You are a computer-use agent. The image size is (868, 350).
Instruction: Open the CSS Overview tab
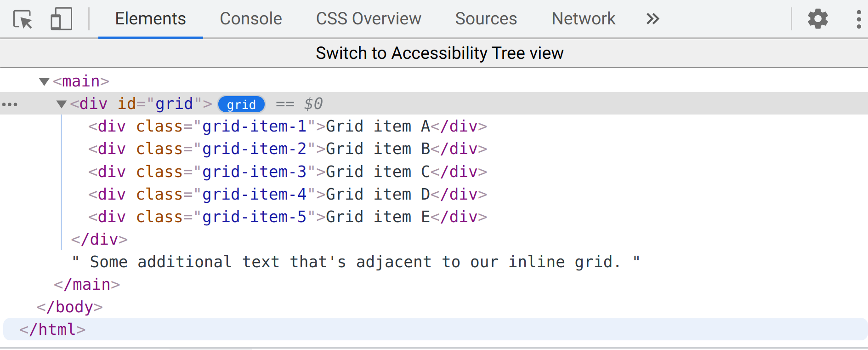pyautogui.click(x=369, y=19)
